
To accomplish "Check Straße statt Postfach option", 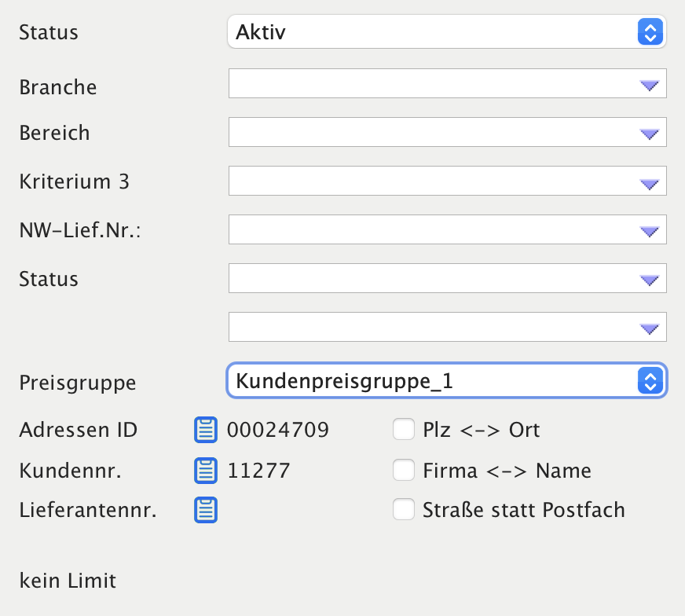I will point(404,510).
